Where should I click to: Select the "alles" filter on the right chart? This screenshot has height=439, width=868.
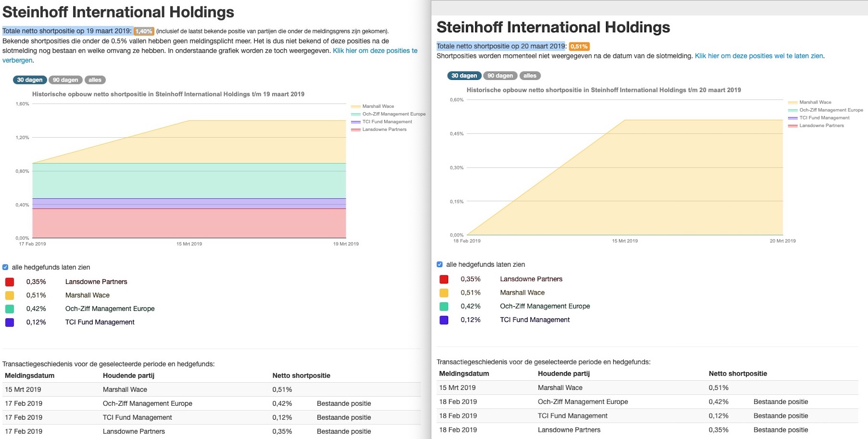click(530, 75)
